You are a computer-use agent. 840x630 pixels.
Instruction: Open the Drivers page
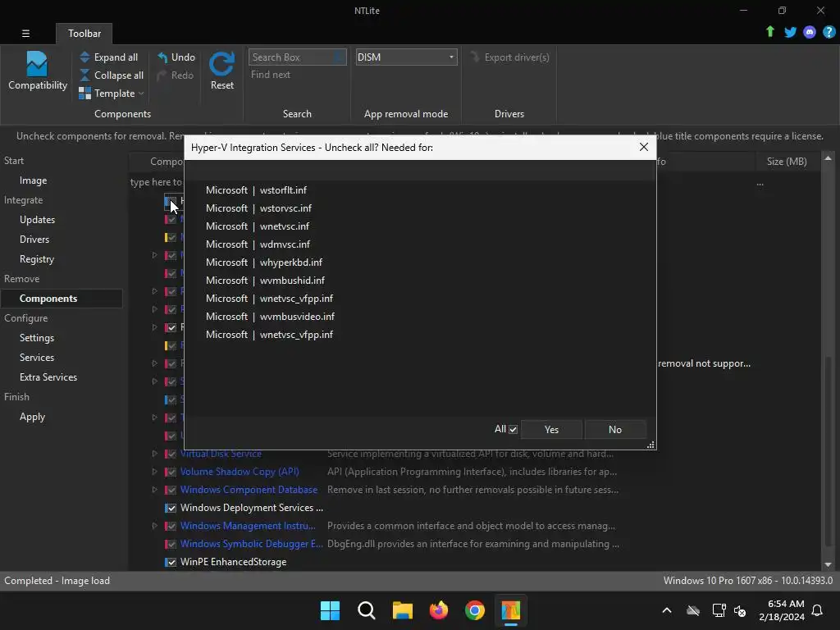pyautogui.click(x=34, y=240)
